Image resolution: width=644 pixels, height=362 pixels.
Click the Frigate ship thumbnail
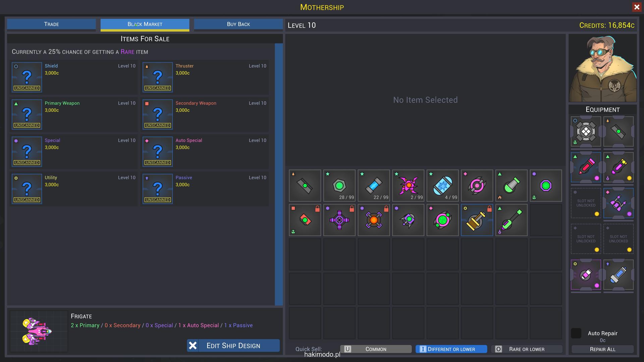[39, 331]
